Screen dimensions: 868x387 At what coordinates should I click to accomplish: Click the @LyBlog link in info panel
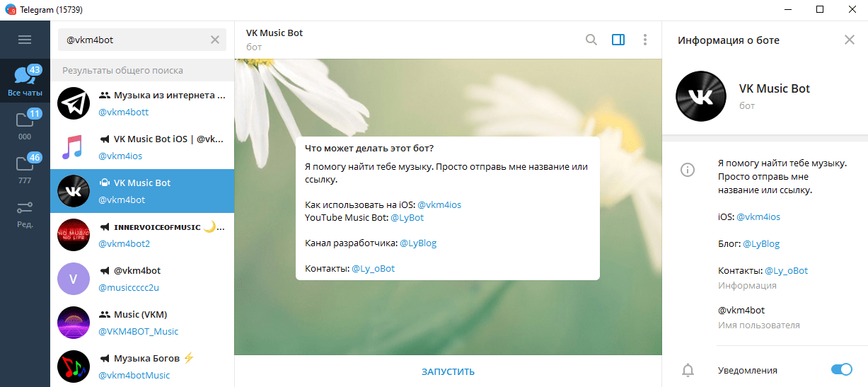click(x=760, y=243)
